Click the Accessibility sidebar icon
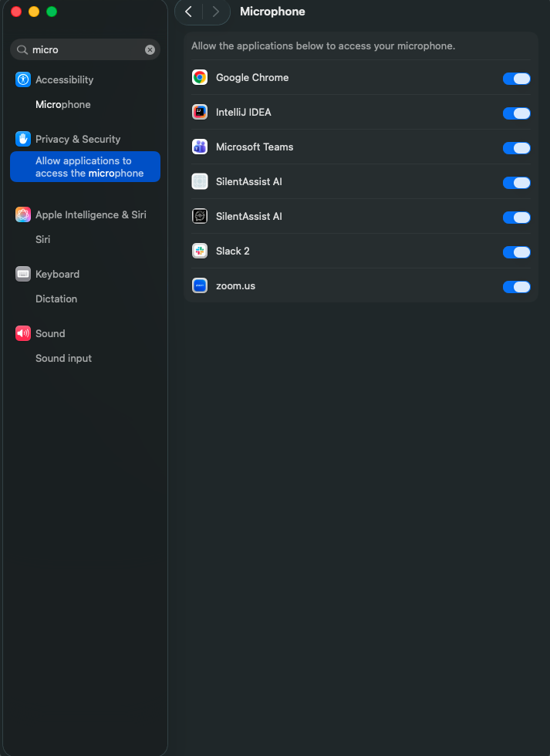 (x=23, y=79)
